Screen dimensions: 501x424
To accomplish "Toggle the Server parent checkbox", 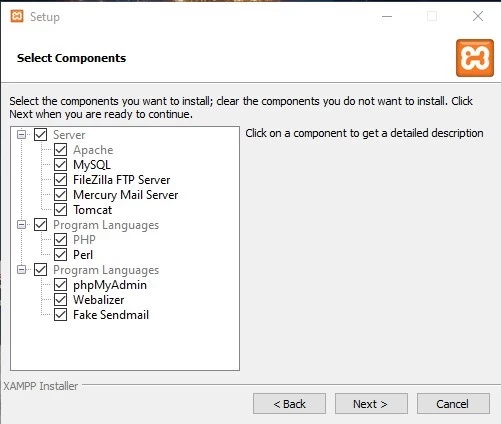I will click(40, 135).
